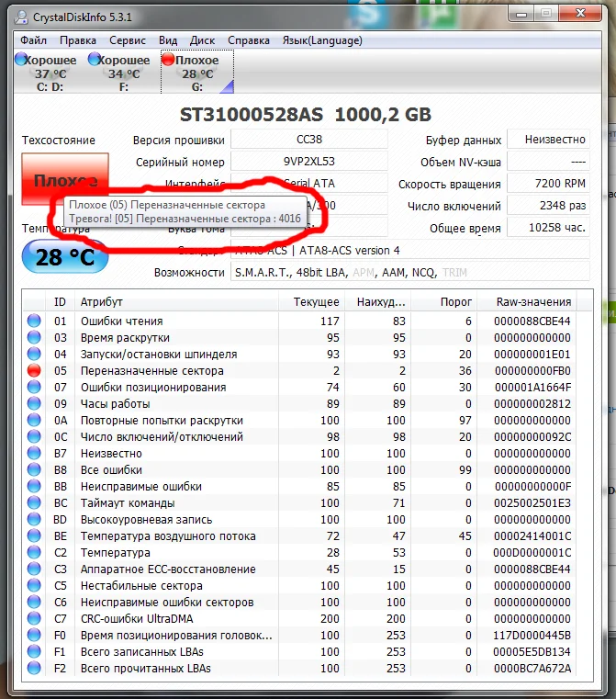Click the blue status icon of Высокоуровневая запись

coord(34,519)
